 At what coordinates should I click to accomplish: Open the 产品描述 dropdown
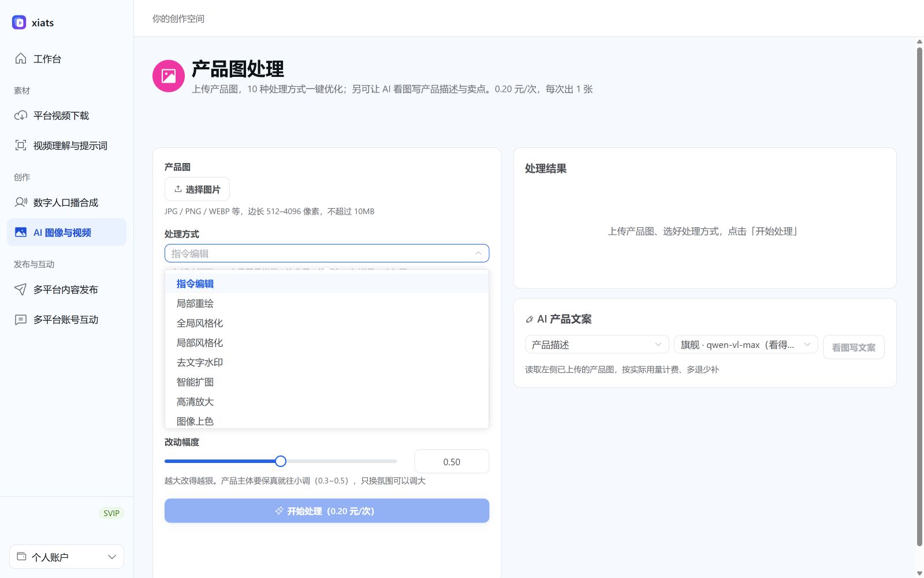coord(597,344)
